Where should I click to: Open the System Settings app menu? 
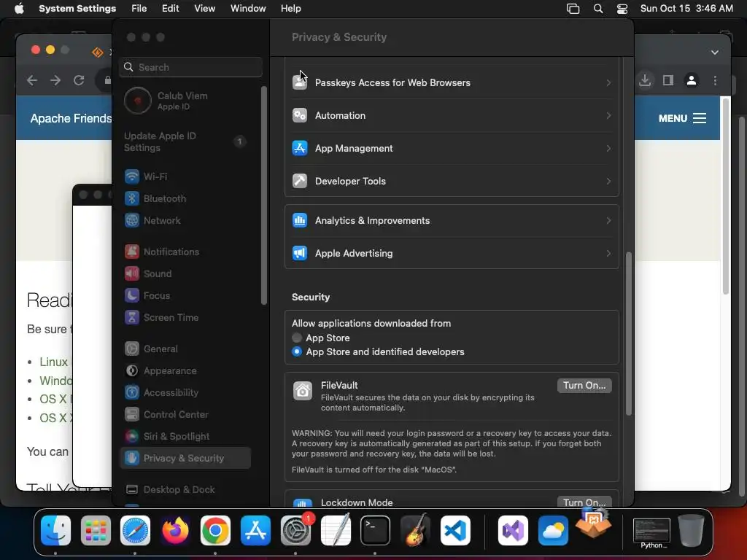pos(77,9)
